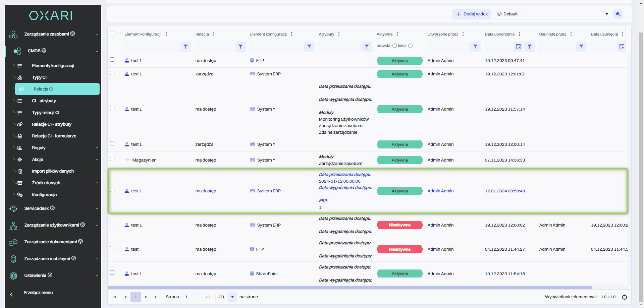Open Typy CI in the sidebar
Screen dimensions: 644x308
[39, 77]
